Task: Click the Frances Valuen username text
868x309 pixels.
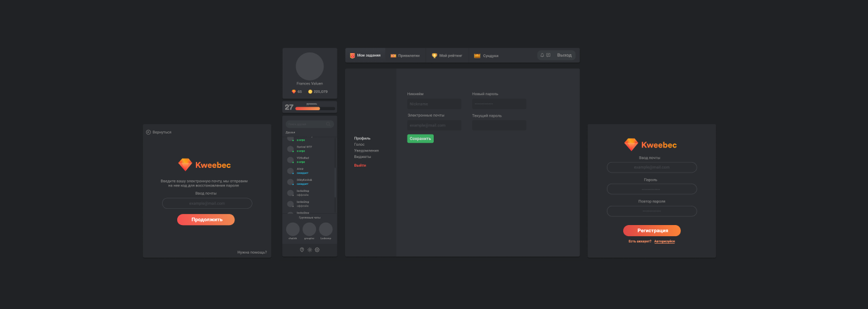Action: pos(310,83)
